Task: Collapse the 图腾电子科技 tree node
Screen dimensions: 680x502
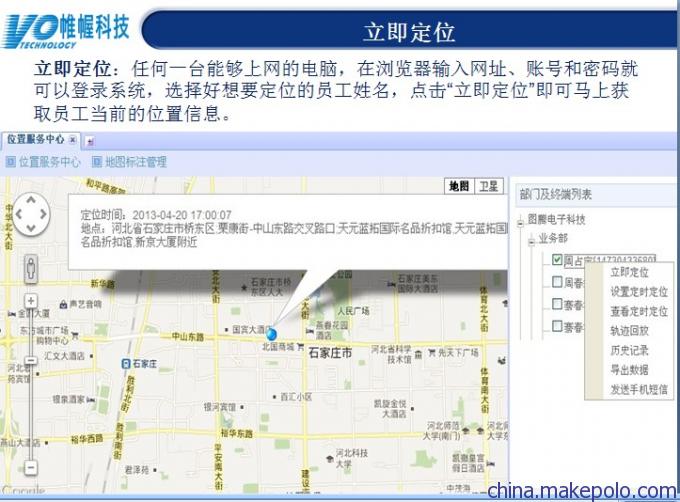Action: tap(520, 223)
